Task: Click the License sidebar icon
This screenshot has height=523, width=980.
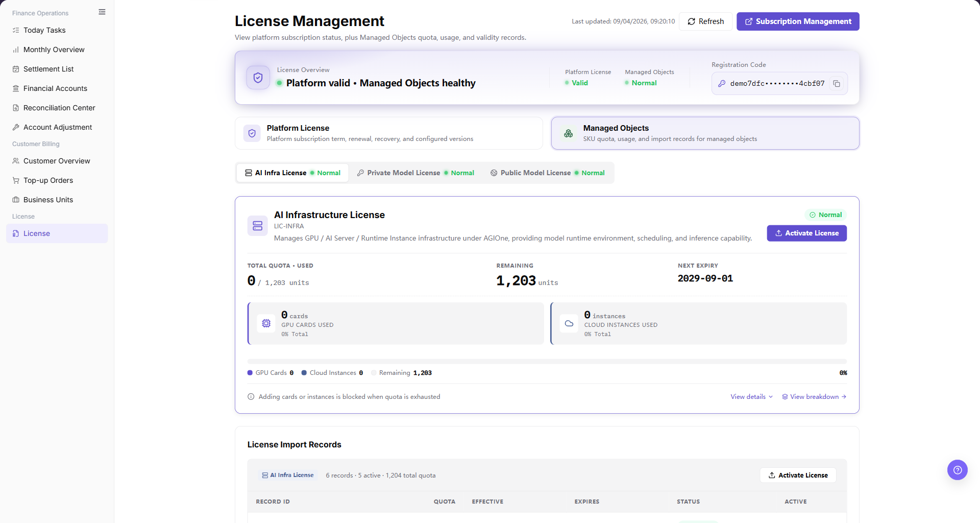Action: point(16,233)
